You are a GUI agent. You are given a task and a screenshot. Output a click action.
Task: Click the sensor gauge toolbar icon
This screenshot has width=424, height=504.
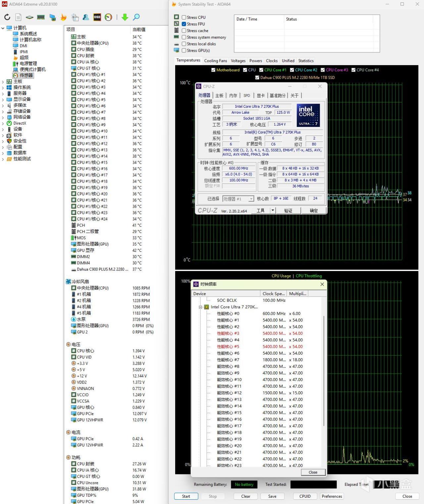[108, 17]
